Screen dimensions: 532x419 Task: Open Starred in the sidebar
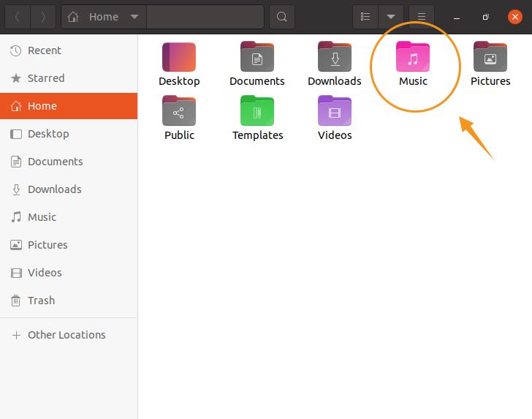point(69,78)
